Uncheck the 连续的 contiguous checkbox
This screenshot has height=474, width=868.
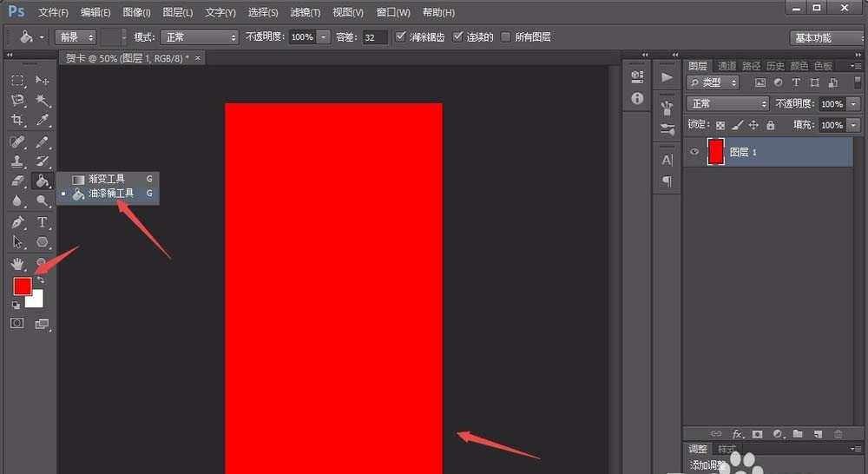coord(458,37)
